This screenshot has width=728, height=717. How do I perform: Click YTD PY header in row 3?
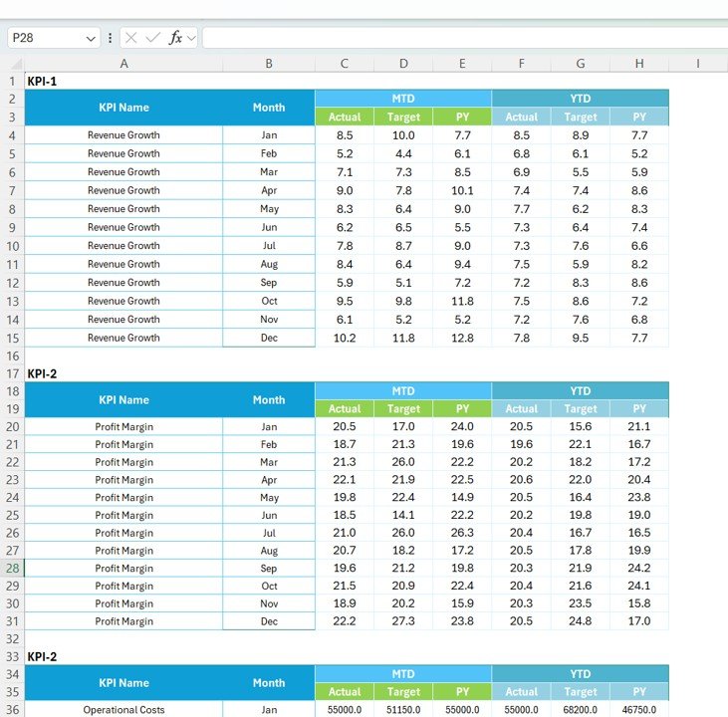[x=639, y=117]
